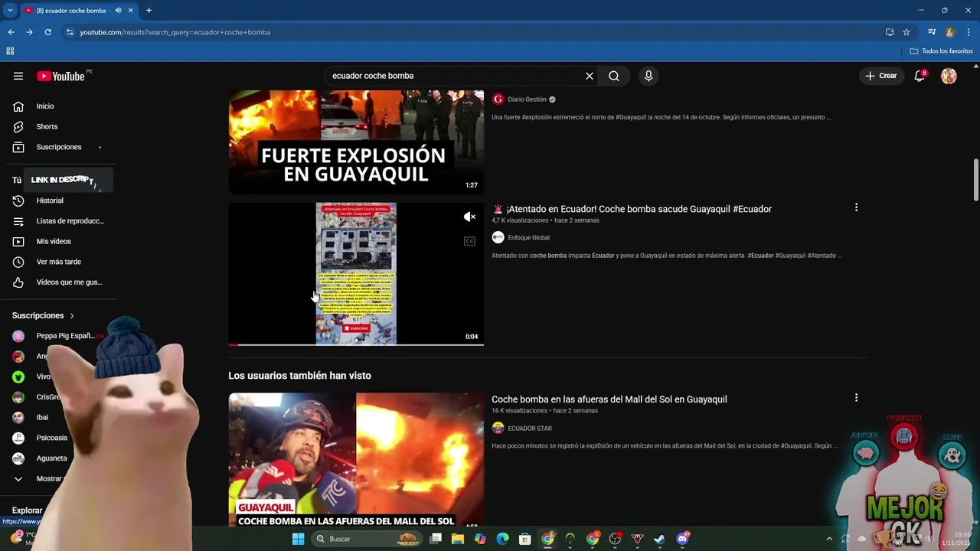The width and height of the screenshot is (980, 551).
Task: Open the OBS Studio taskbar icon
Action: pyautogui.click(x=615, y=539)
